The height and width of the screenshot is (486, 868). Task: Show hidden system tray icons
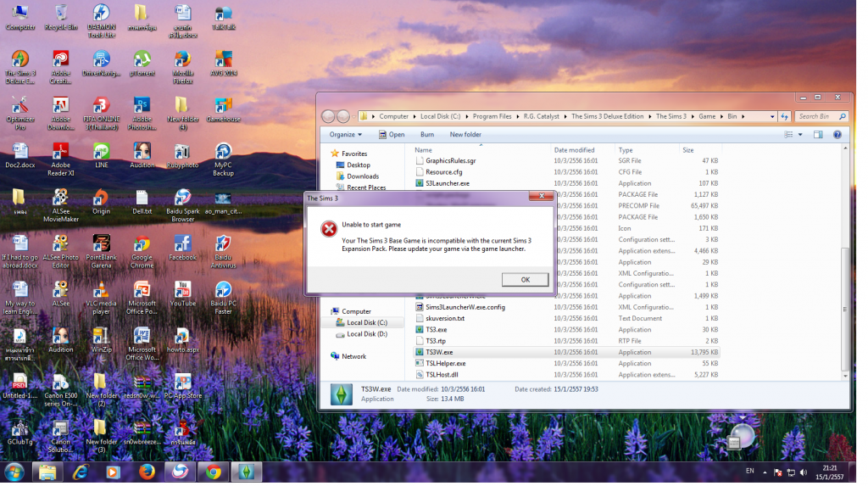765,472
